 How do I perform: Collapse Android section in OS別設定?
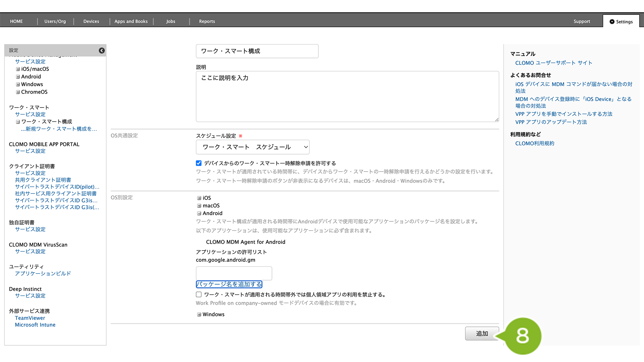(199, 214)
